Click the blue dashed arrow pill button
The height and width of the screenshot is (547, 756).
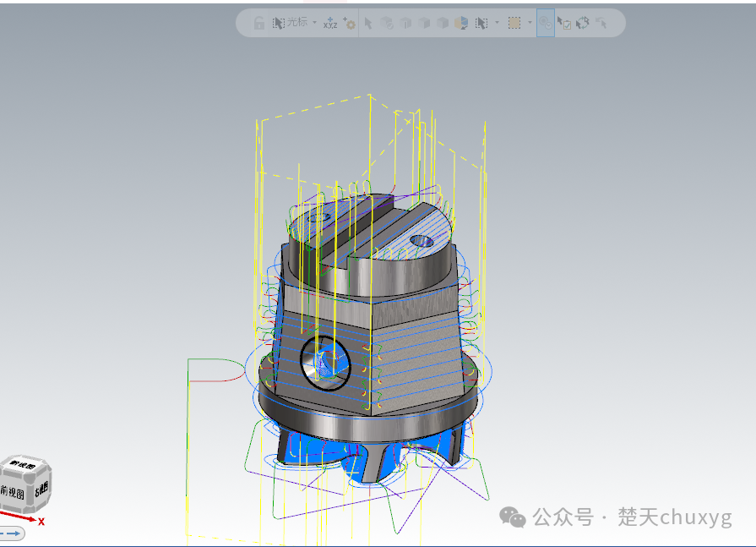coord(12,533)
